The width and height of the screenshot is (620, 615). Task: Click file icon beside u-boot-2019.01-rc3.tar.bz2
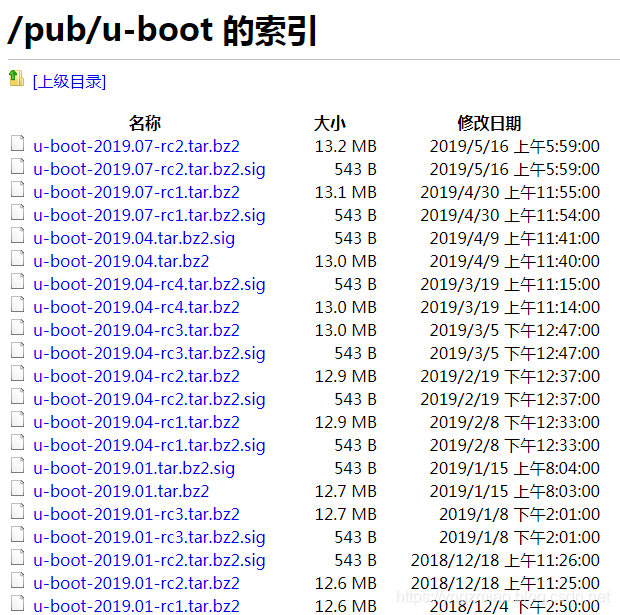17,511
